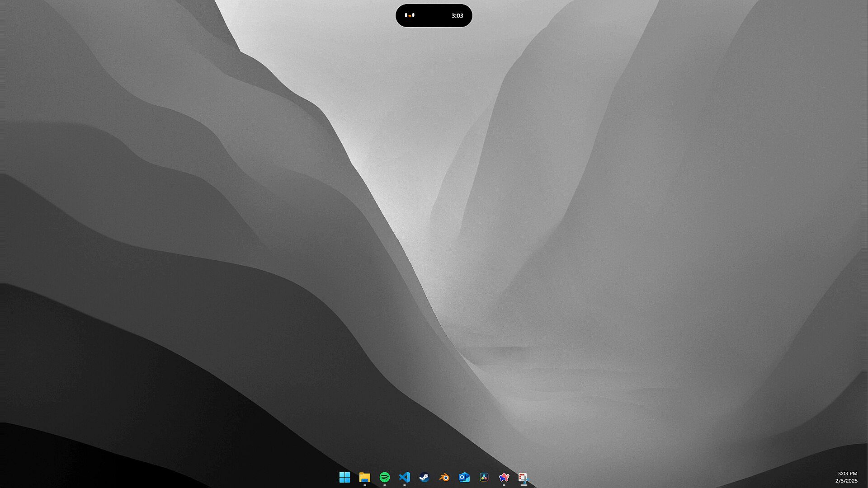Image resolution: width=868 pixels, height=488 pixels.
Task: Switch to Spotify in the taskbar
Action: click(384, 477)
